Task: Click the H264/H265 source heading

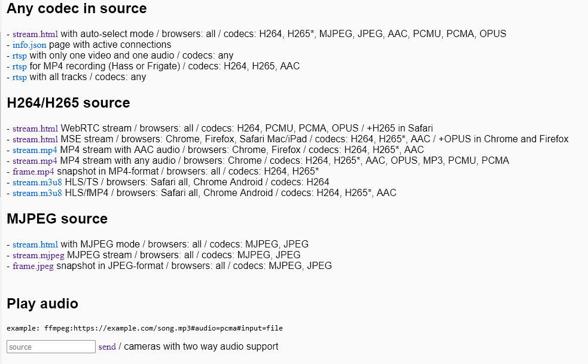Action: pyautogui.click(x=68, y=103)
